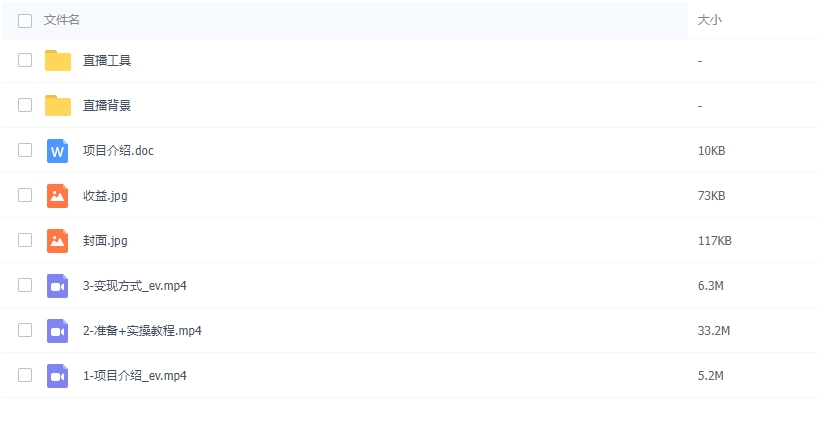The image size is (817, 433).
Task: Click the video icon for 3-变现方式_ev.mp4
Action: click(x=57, y=286)
